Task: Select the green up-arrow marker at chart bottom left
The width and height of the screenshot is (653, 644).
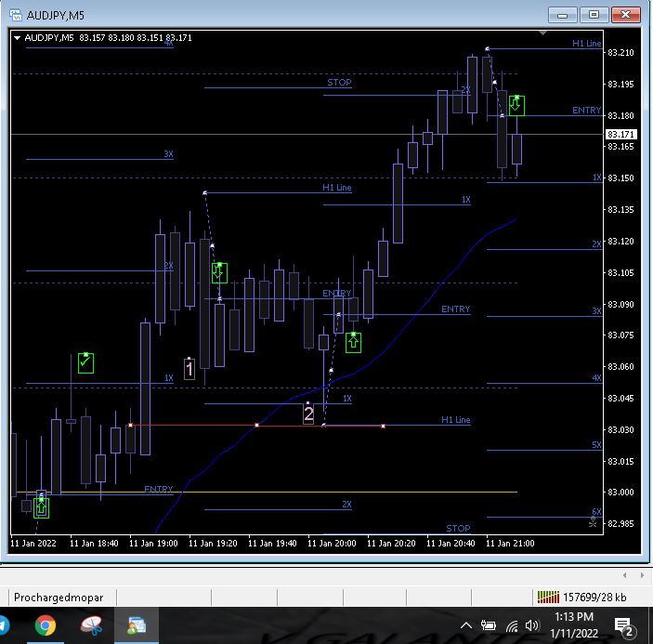Action: click(41, 507)
